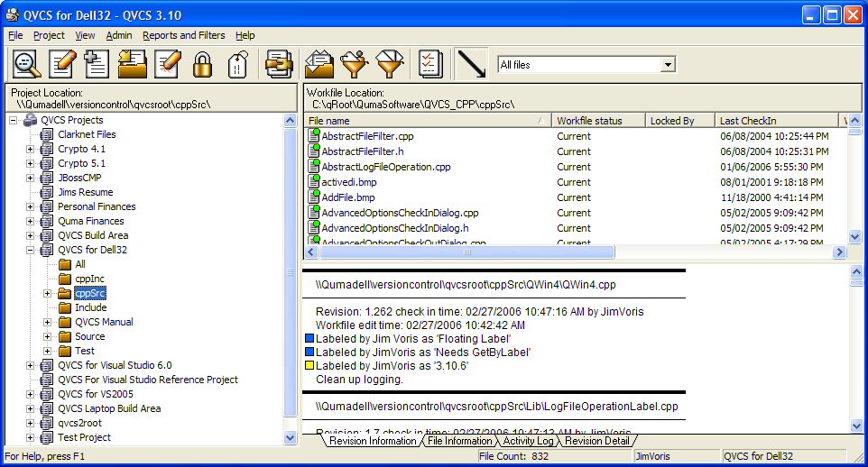
Task: Click the file icon beside activedi.bmp
Action: coord(314,181)
